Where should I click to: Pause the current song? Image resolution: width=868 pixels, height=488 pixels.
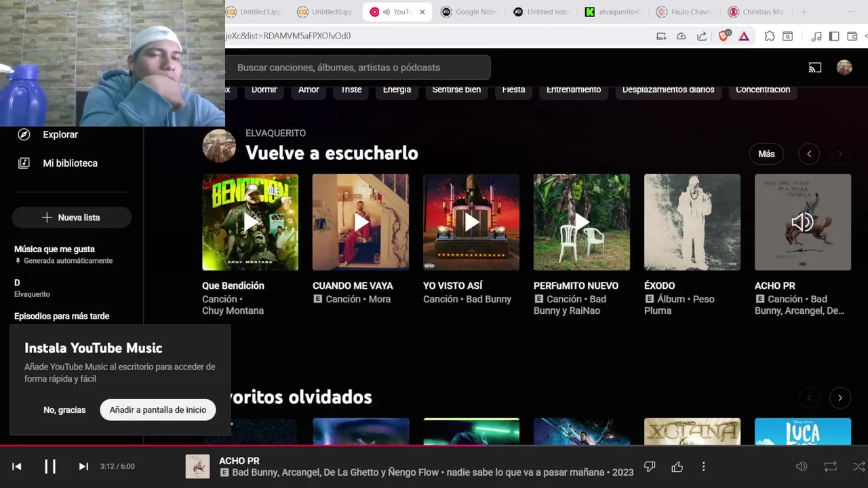[50, 466]
